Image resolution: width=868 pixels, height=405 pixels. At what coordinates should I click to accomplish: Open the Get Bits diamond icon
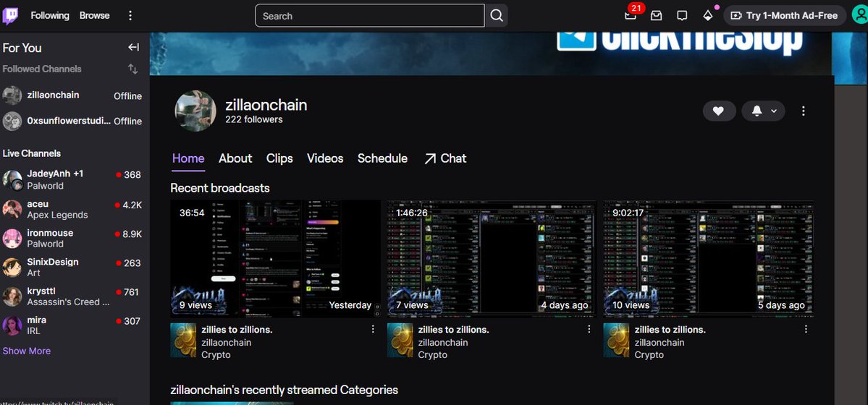[x=708, y=15]
